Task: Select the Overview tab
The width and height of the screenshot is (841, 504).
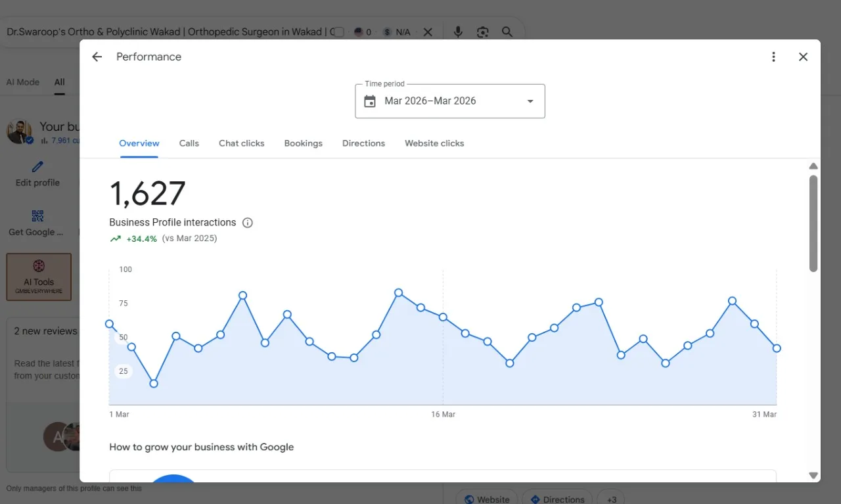Action: (139, 143)
